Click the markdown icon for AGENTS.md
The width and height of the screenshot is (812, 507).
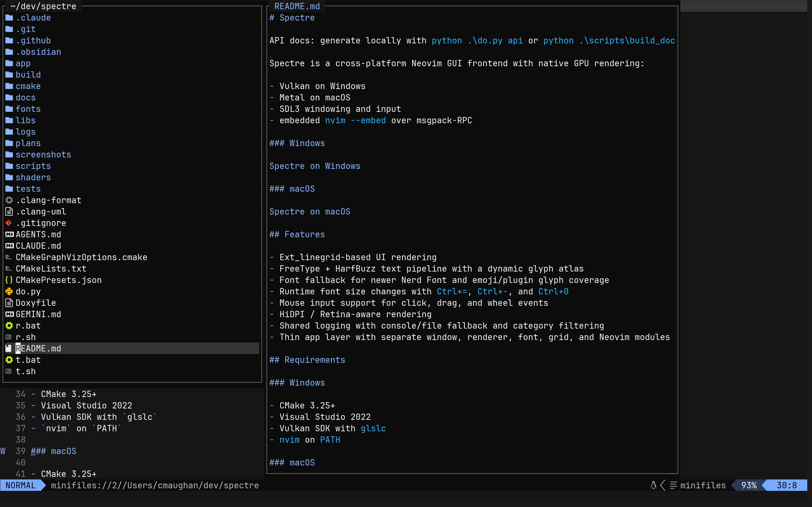click(x=9, y=234)
